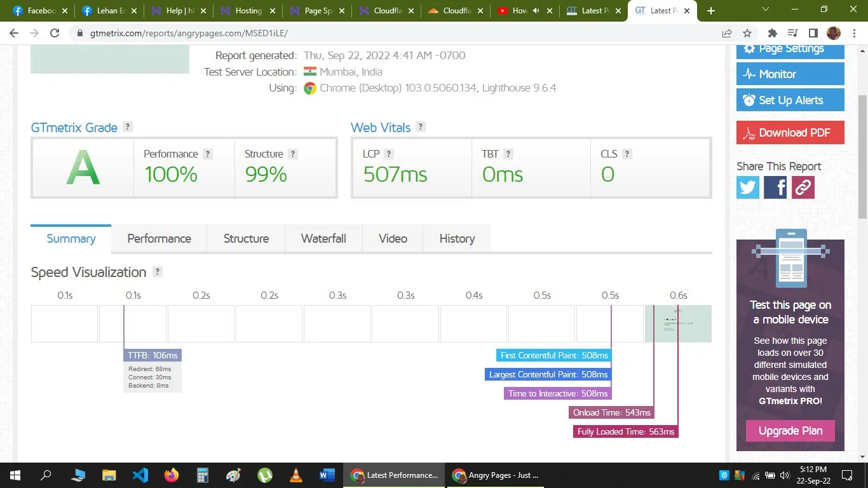Open the Chrome side panel icon
The width and height of the screenshot is (868, 488).
(x=813, y=33)
